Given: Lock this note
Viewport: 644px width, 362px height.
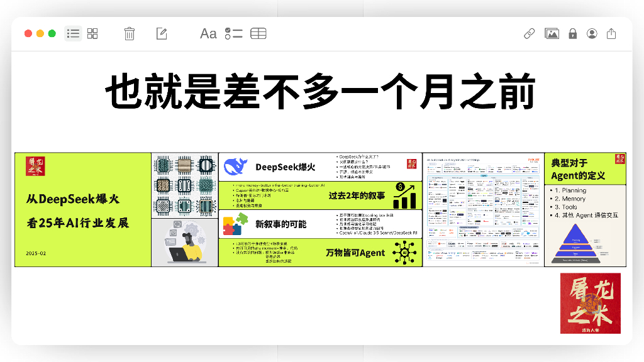Looking at the screenshot, I should (572, 34).
